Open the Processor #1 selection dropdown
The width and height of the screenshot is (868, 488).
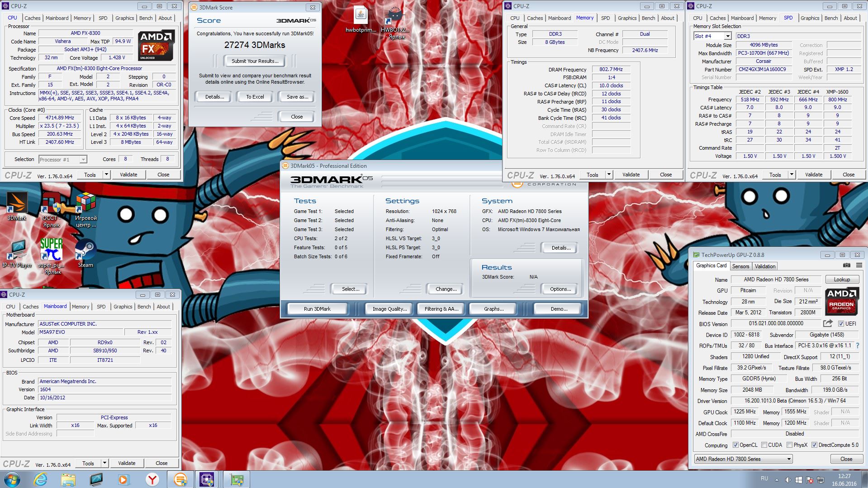point(83,159)
